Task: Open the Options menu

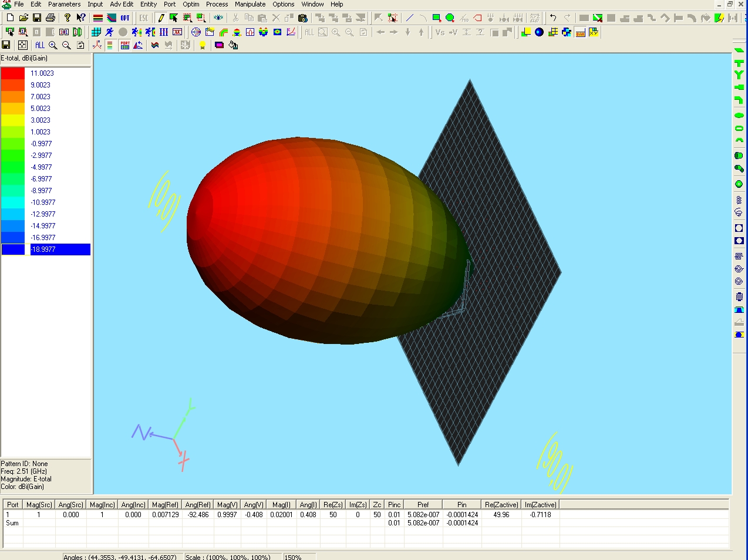Action: tap(283, 4)
